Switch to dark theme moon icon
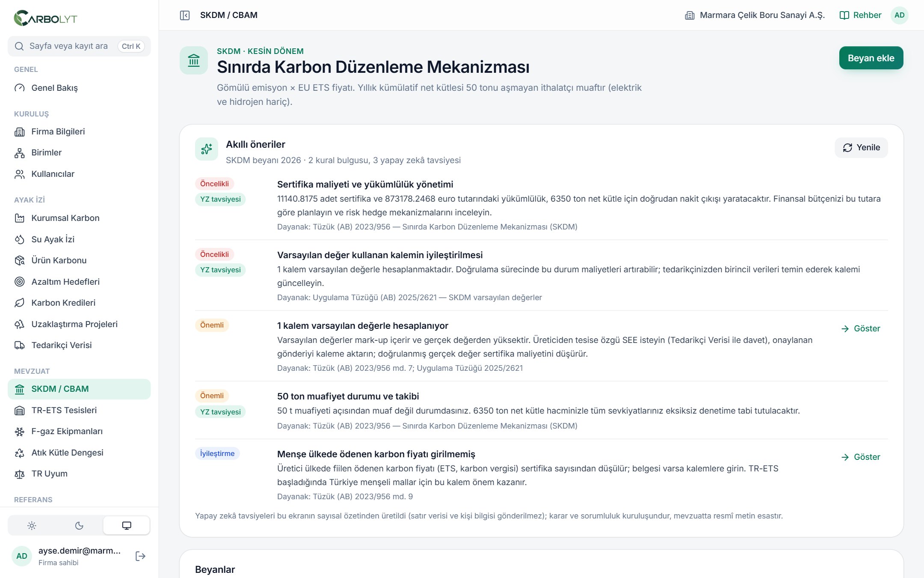The image size is (924, 578). pyautogui.click(x=79, y=525)
